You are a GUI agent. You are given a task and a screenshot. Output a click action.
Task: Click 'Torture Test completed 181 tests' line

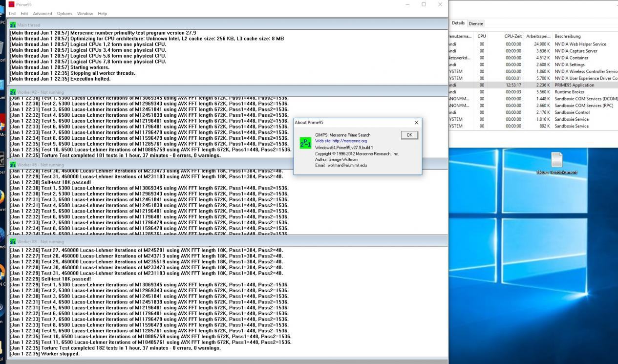115,156
